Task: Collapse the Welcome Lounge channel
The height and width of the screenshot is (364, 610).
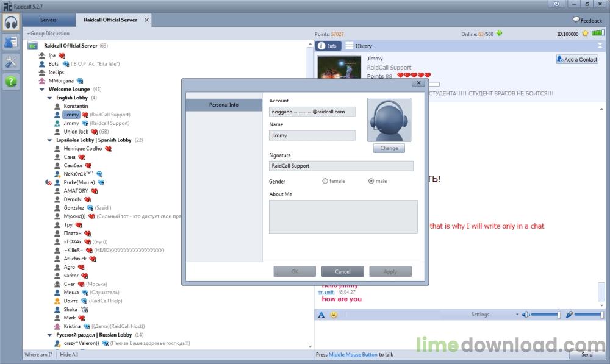Action: pos(41,90)
